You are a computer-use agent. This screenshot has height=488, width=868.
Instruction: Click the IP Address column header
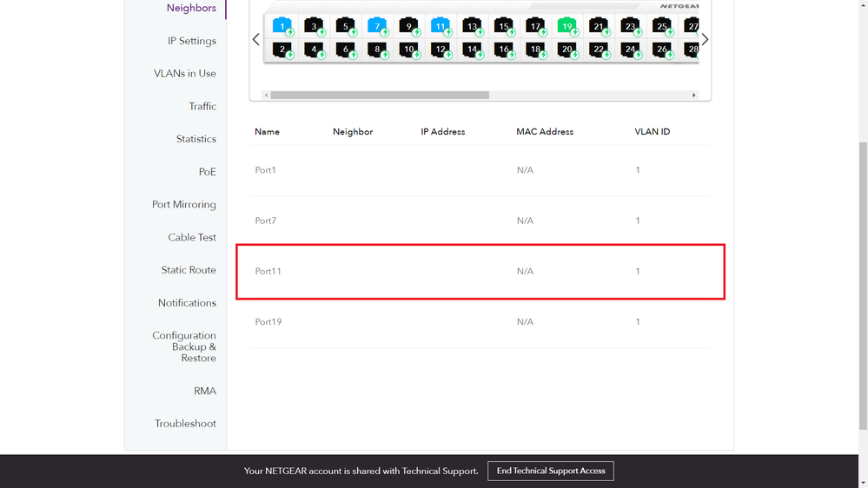click(443, 132)
